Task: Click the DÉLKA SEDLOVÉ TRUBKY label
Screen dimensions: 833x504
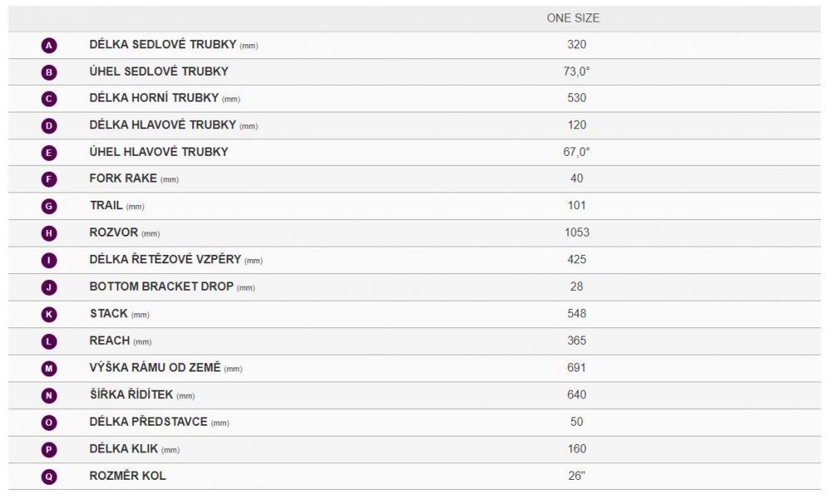Action: pyautogui.click(x=164, y=44)
